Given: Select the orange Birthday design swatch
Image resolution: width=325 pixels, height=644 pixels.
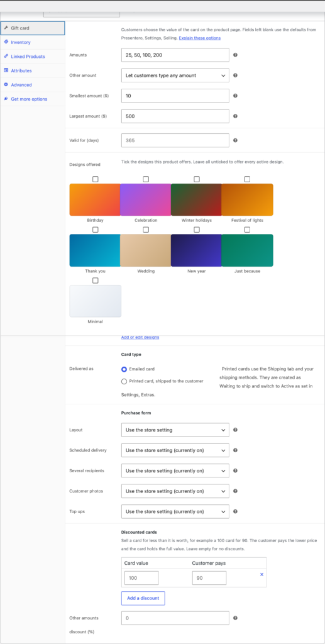Looking at the screenshot, I should click(x=95, y=199).
